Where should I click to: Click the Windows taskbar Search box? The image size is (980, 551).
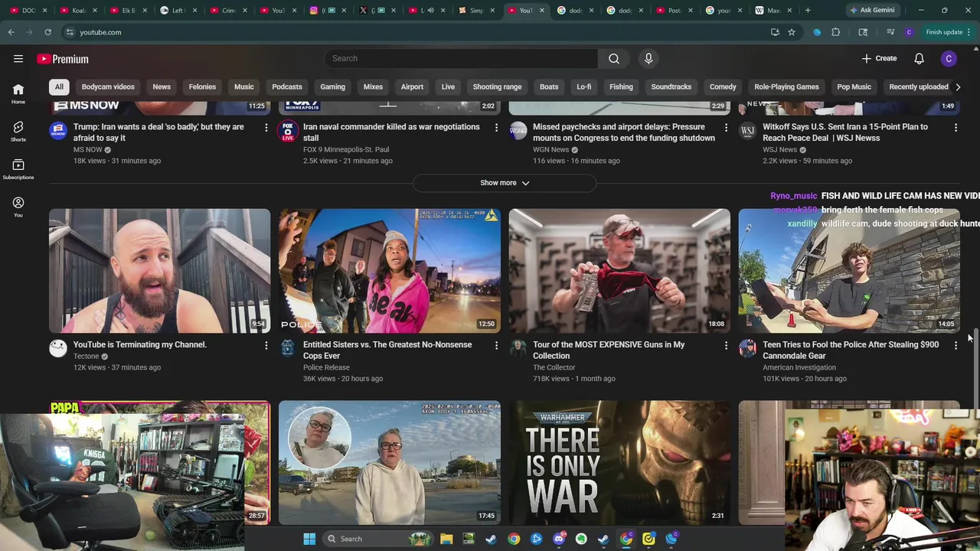point(377,539)
